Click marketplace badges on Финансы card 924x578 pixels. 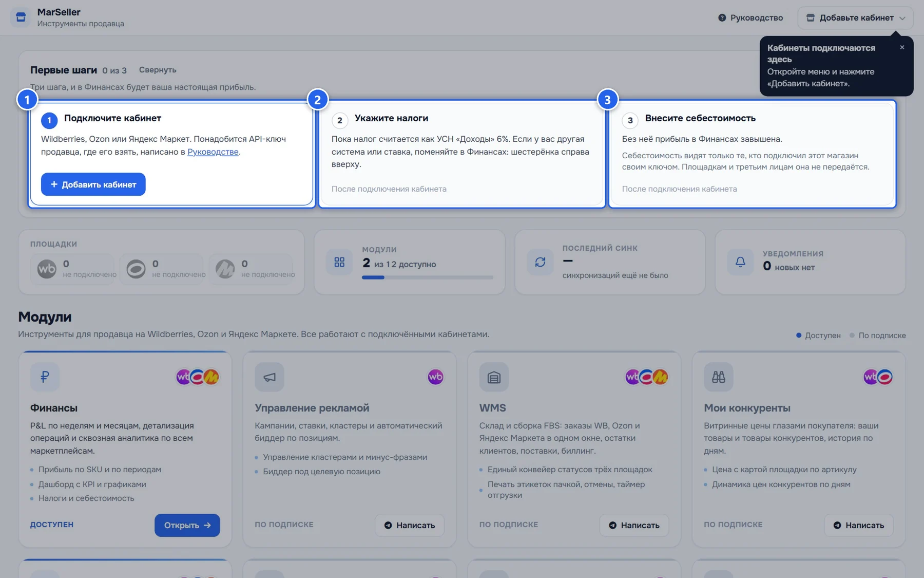pos(197,377)
